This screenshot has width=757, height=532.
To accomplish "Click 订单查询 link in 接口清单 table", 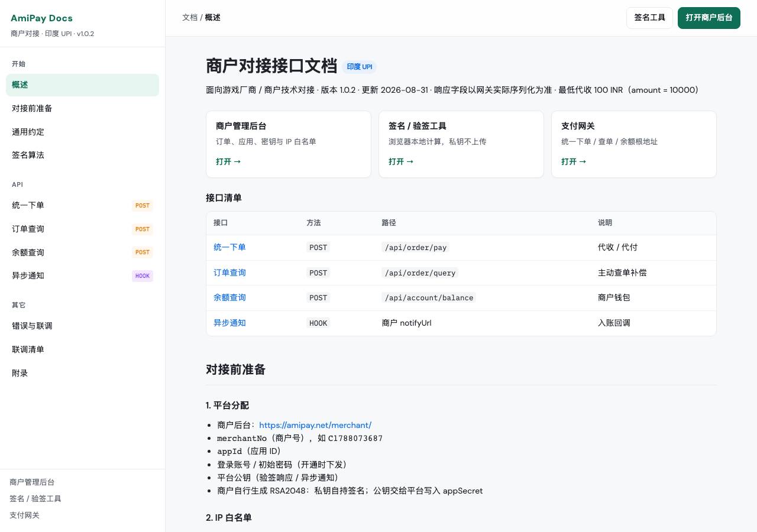I will 229,273.
